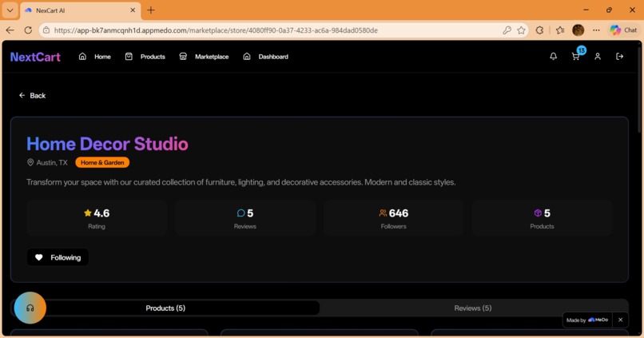
Task: Click the 5 Reviews stat card
Action: (245, 218)
